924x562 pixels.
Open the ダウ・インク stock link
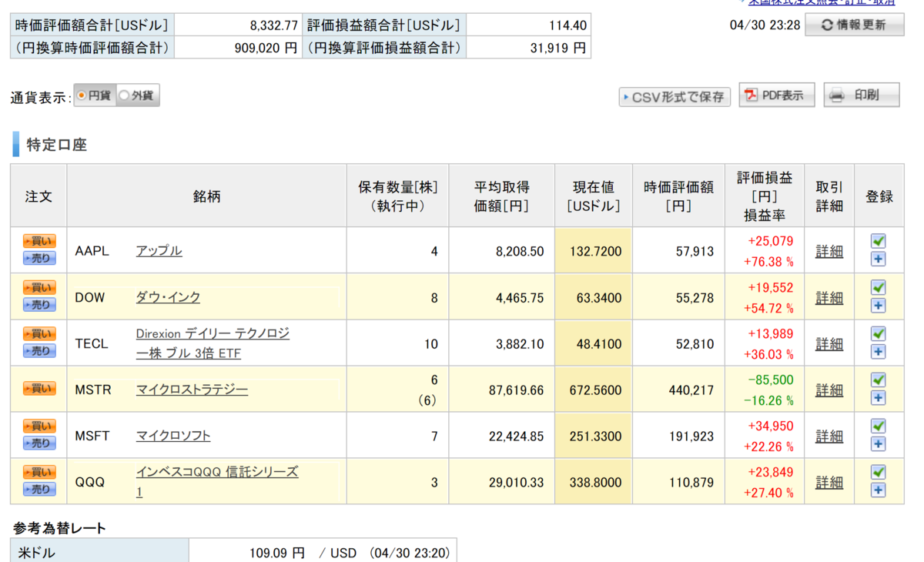point(168,297)
